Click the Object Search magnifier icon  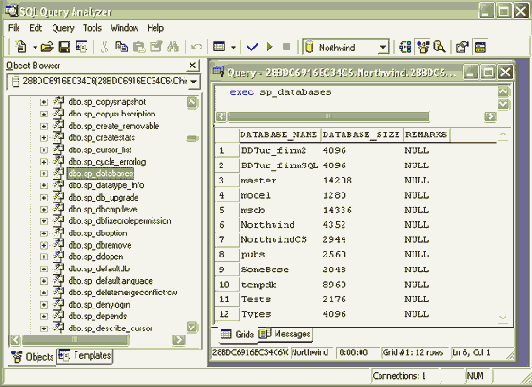click(x=439, y=47)
